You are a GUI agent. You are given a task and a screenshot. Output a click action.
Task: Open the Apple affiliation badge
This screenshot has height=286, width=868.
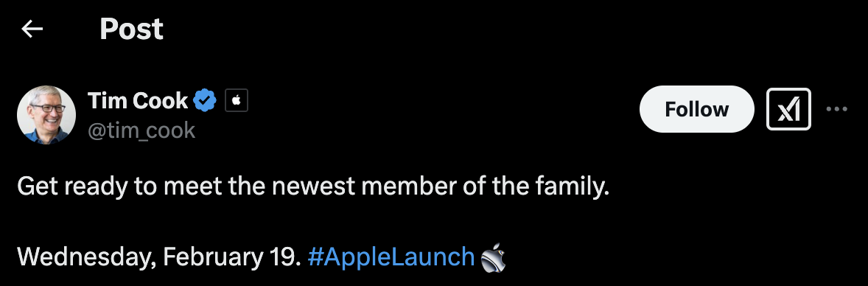pyautogui.click(x=237, y=100)
